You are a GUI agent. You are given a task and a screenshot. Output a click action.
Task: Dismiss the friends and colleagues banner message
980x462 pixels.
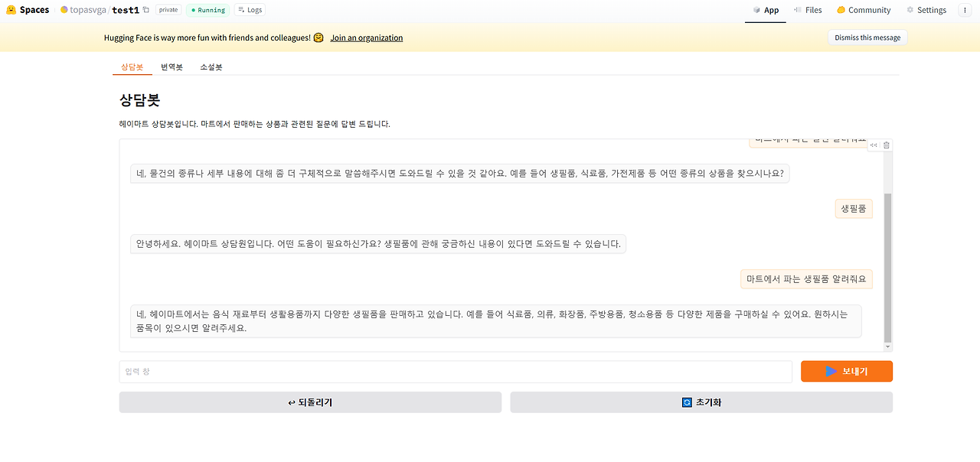point(867,37)
